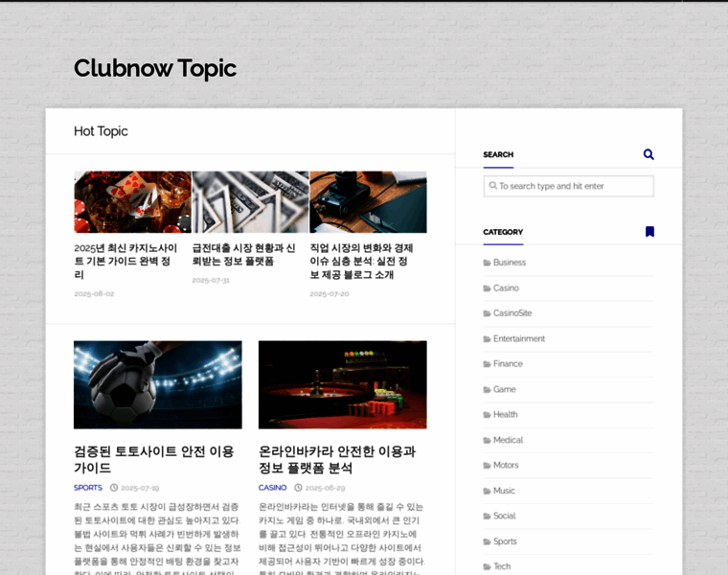Click the folder icon next to Tech
Screen dimensions: 728x575
pyautogui.click(x=487, y=566)
